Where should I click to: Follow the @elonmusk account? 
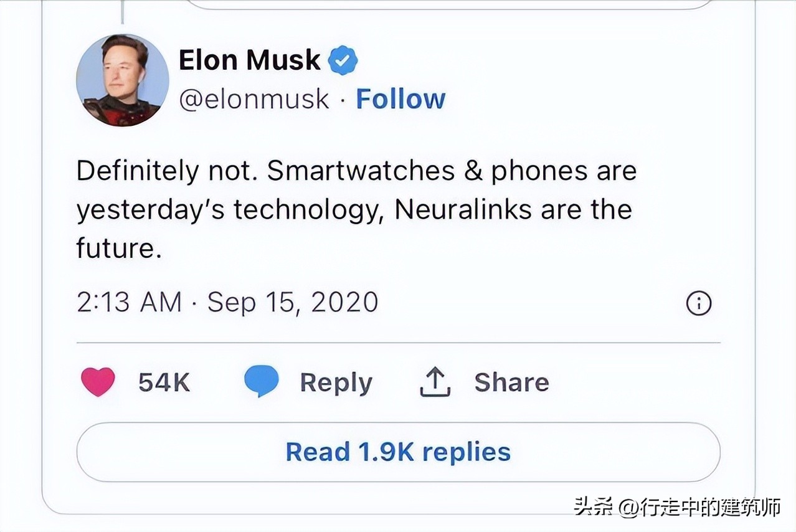(x=400, y=99)
